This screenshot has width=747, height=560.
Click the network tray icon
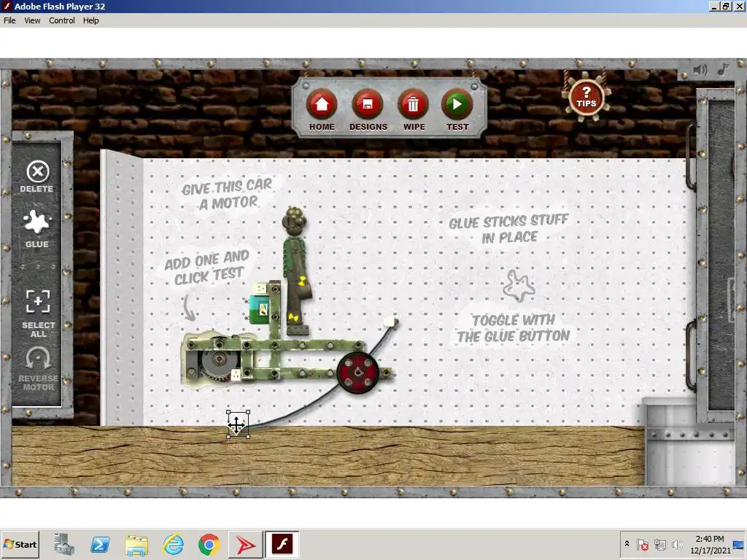(x=659, y=544)
